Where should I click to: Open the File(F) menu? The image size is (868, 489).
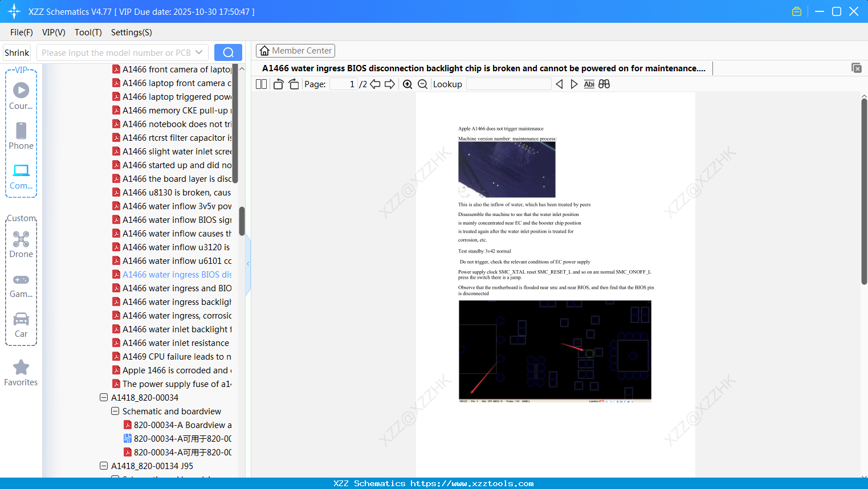(22, 32)
